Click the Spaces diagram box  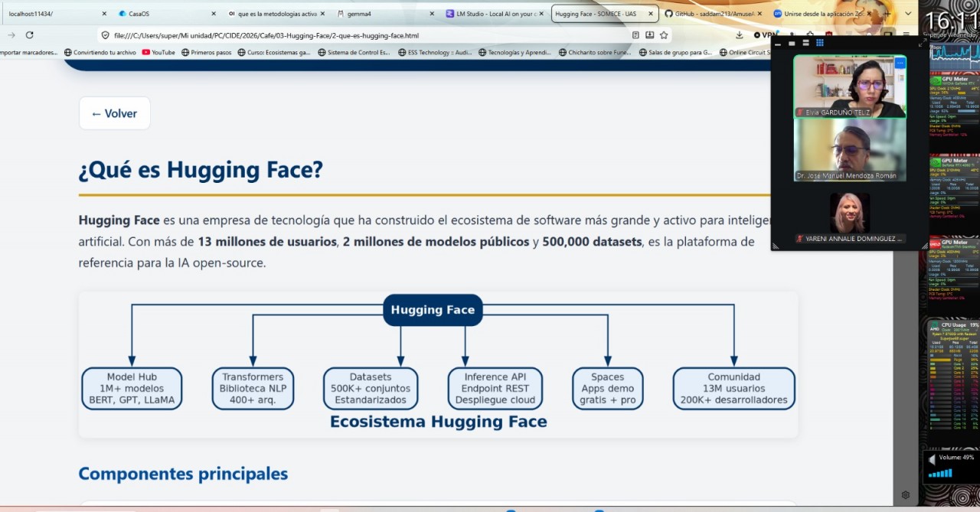608,388
